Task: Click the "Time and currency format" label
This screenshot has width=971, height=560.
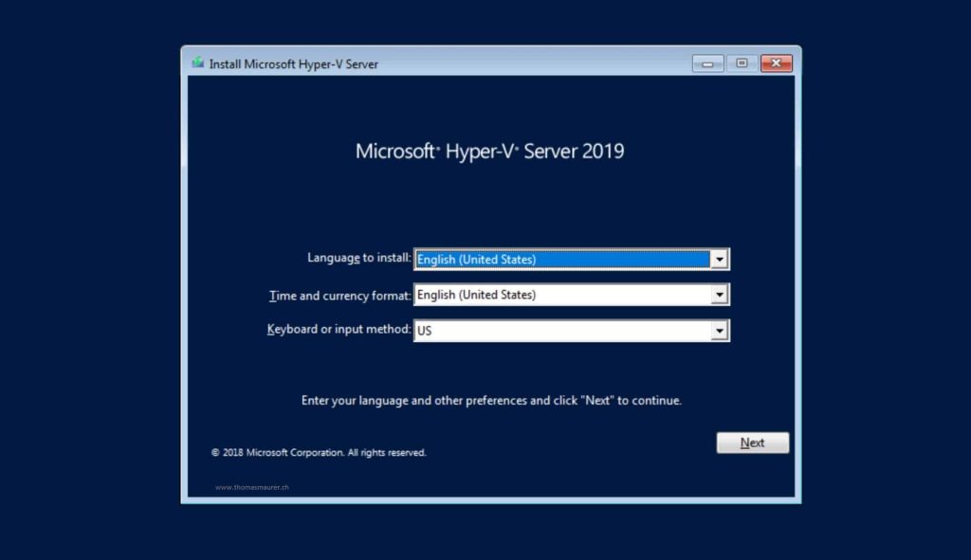Action: pyautogui.click(x=339, y=295)
